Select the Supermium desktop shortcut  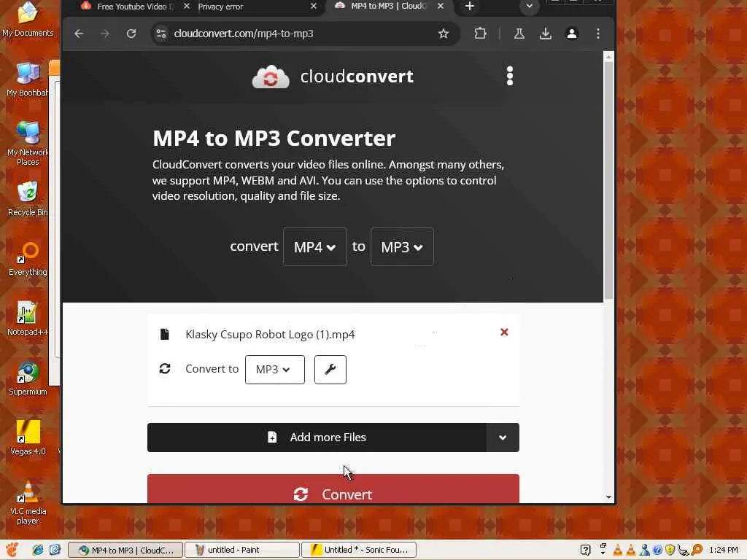(28, 378)
